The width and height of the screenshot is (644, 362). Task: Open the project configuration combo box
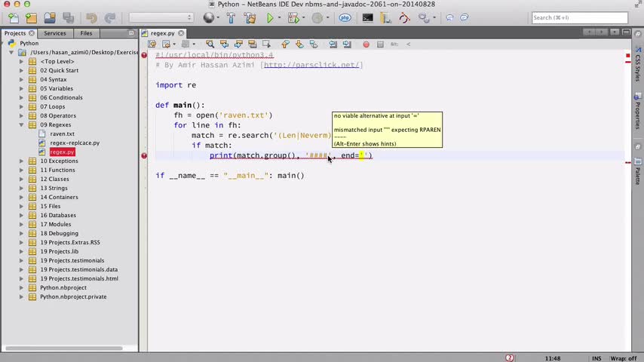(161, 17)
